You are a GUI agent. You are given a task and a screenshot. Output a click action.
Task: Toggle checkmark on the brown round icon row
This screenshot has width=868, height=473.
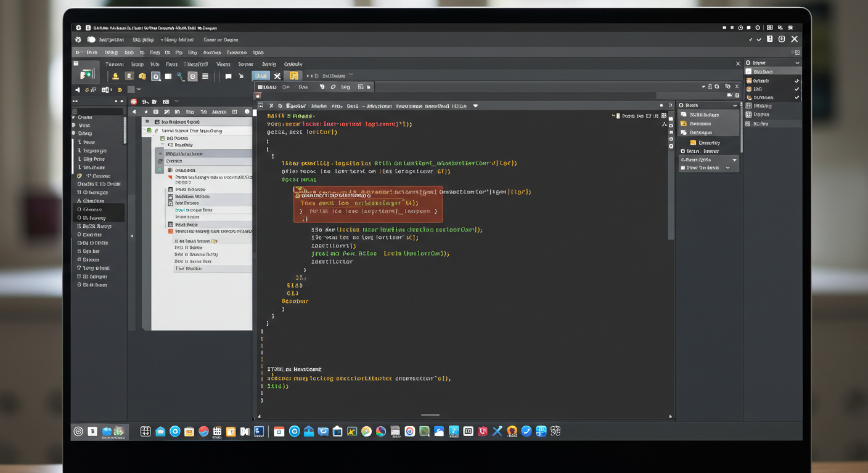tap(796, 97)
